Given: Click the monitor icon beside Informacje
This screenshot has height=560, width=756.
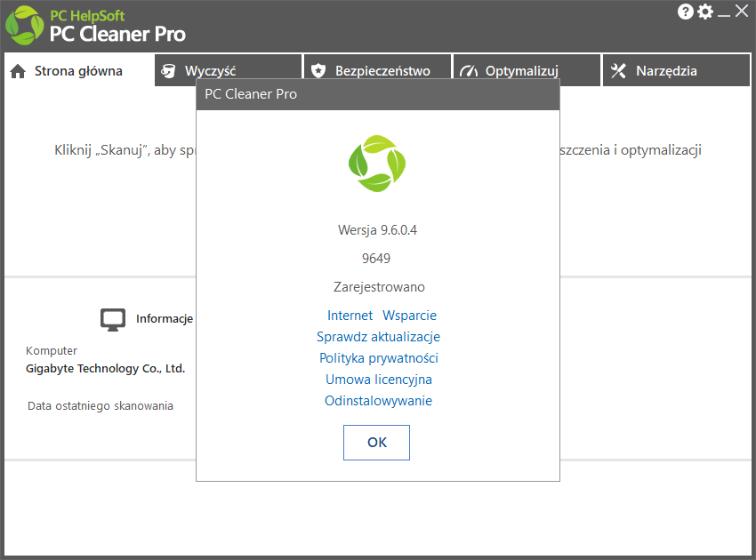Looking at the screenshot, I should (x=113, y=319).
